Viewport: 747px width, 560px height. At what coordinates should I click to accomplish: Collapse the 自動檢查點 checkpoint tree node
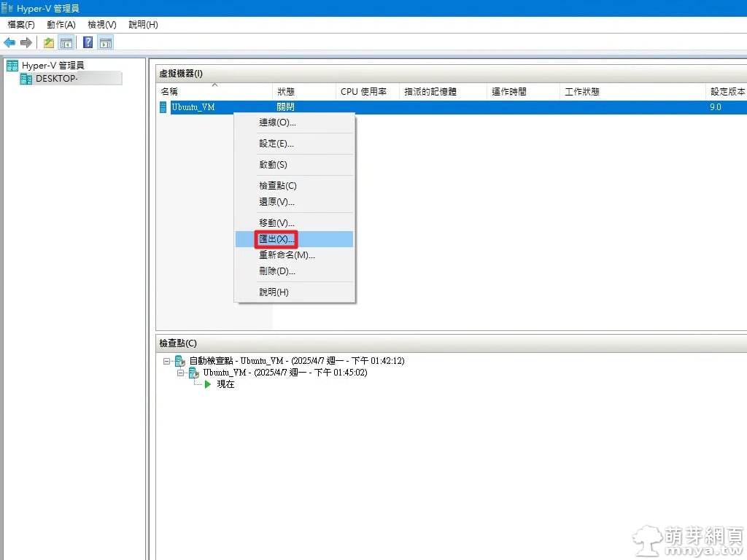tap(167, 361)
